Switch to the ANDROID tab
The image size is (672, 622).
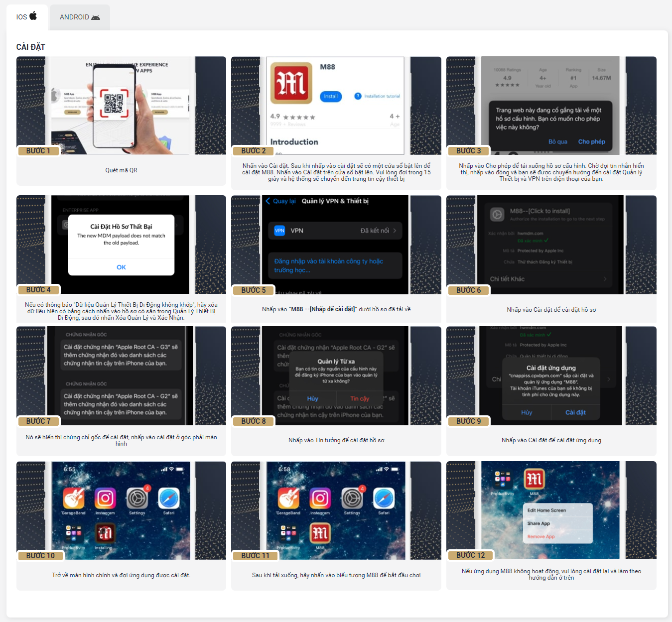80,17
